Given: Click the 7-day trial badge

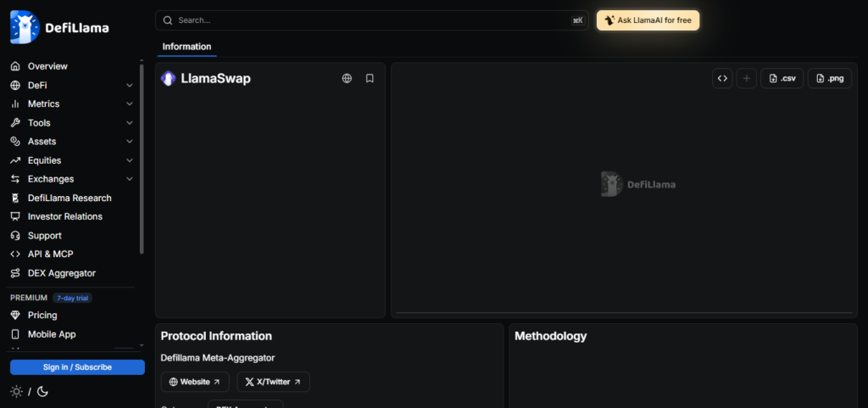Looking at the screenshot, I should [x=73, y=298].
